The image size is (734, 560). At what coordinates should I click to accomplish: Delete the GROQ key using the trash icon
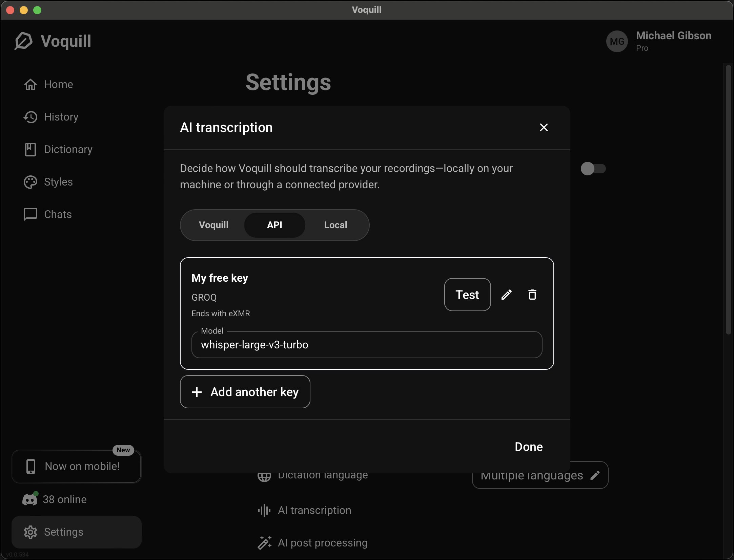(532, 295)
